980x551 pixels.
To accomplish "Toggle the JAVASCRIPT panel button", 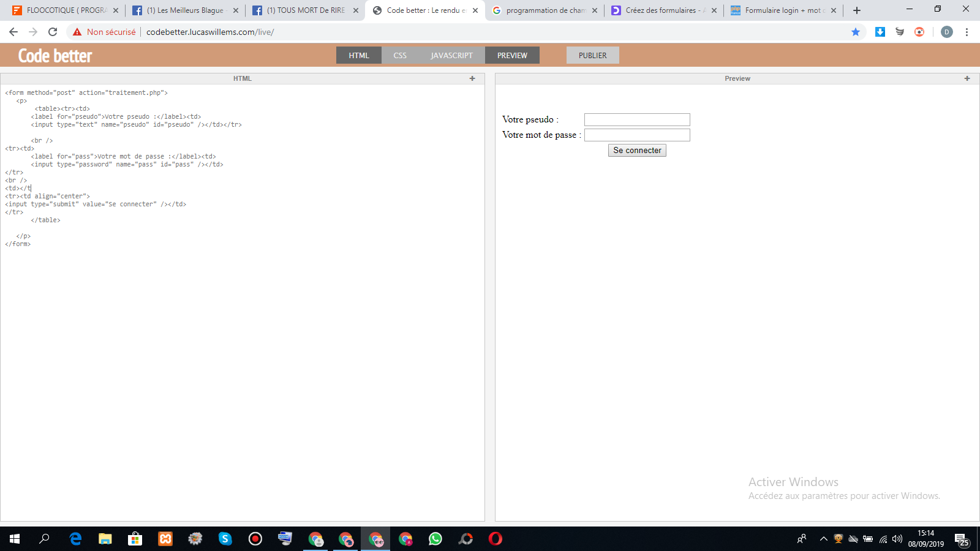I will coord(451,55).
